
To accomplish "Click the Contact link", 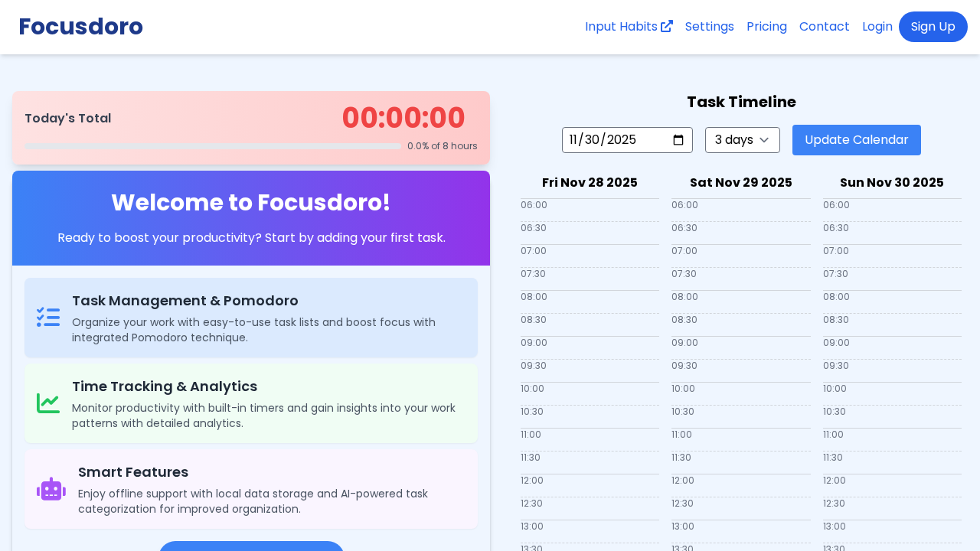I will [x=824, y=26].
